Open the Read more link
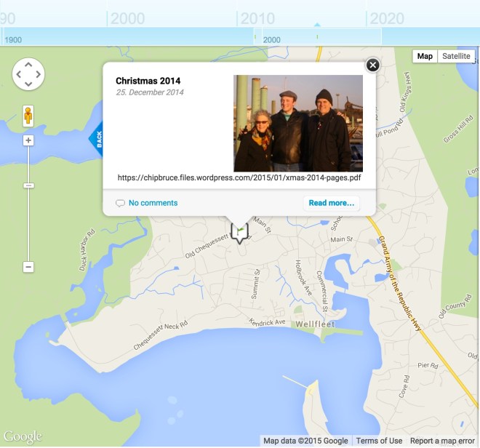Screen dimensions: 480x448 (x=331, y=203)
